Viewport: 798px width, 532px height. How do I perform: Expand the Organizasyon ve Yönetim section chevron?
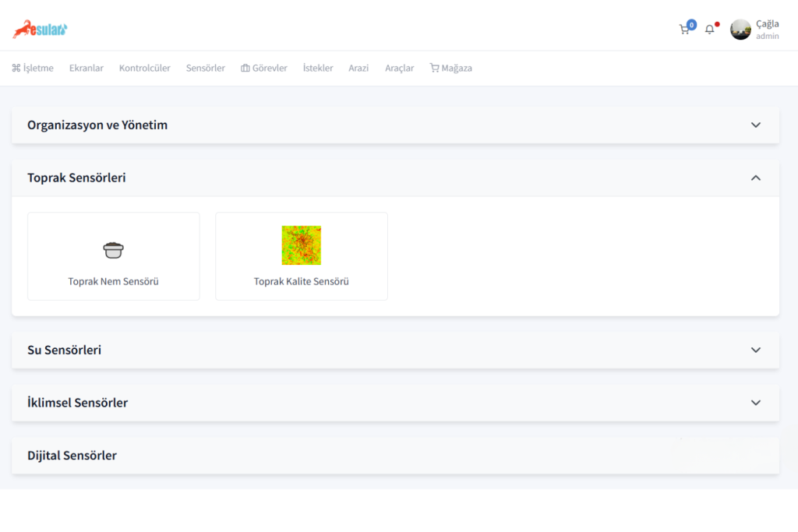(x=755, y=125)
